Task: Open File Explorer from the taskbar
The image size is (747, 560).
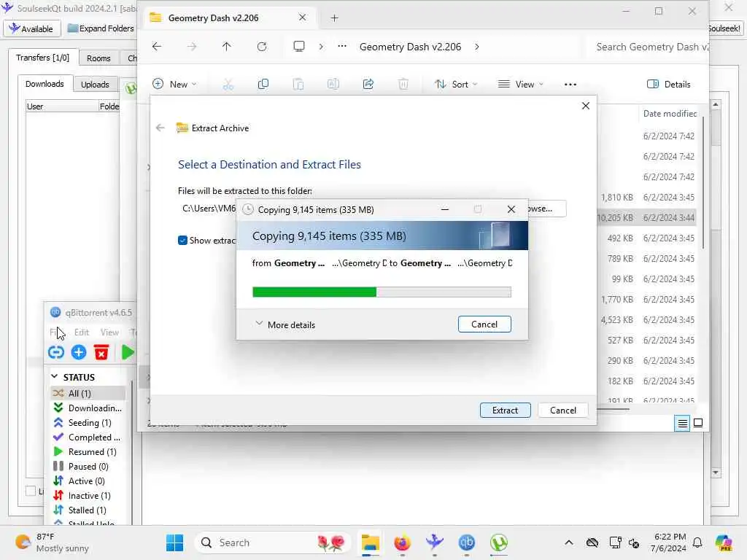Action: coord(370,542)
